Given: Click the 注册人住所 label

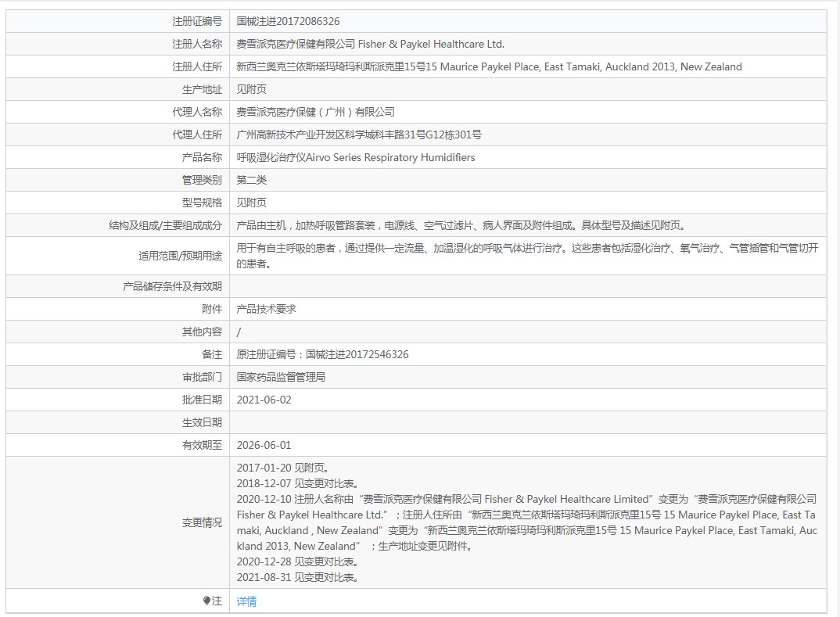Looking at the screenshot, I should click(x=196, y=66).
